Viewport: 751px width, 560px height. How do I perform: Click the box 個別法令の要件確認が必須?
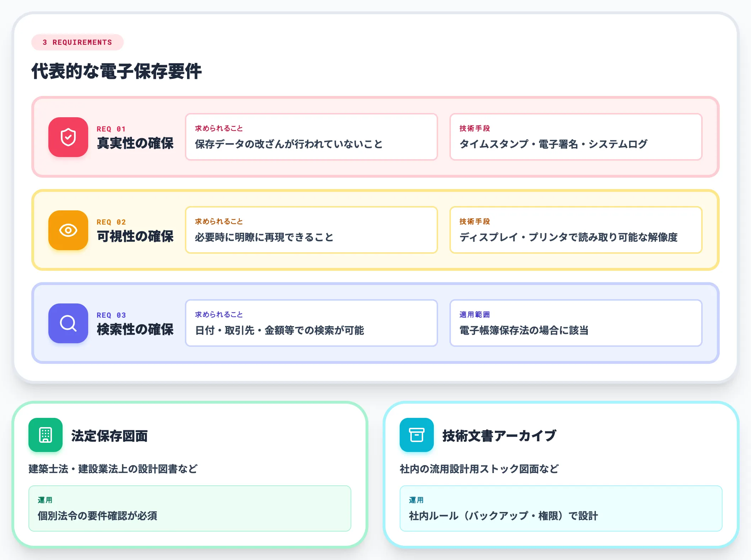tap(190, 508)
